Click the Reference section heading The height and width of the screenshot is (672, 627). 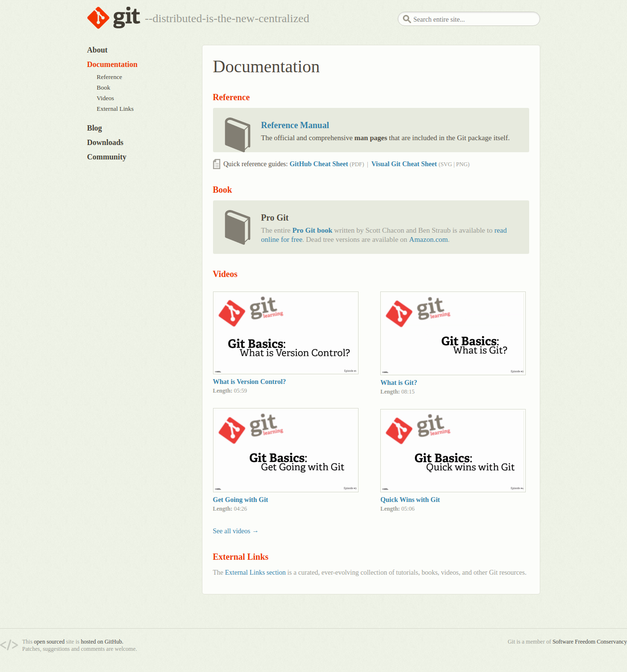(x=231, y=97)
